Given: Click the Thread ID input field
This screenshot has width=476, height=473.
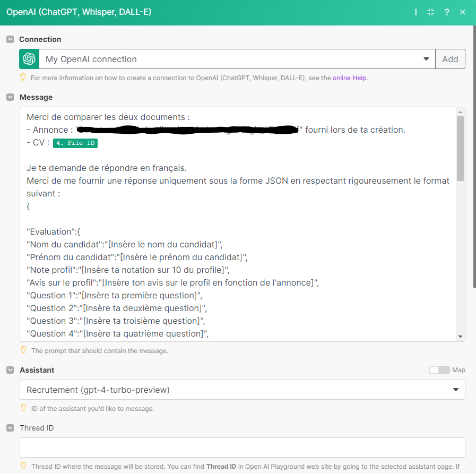Looking at the screenshot, I should click(x=243, y=448).
